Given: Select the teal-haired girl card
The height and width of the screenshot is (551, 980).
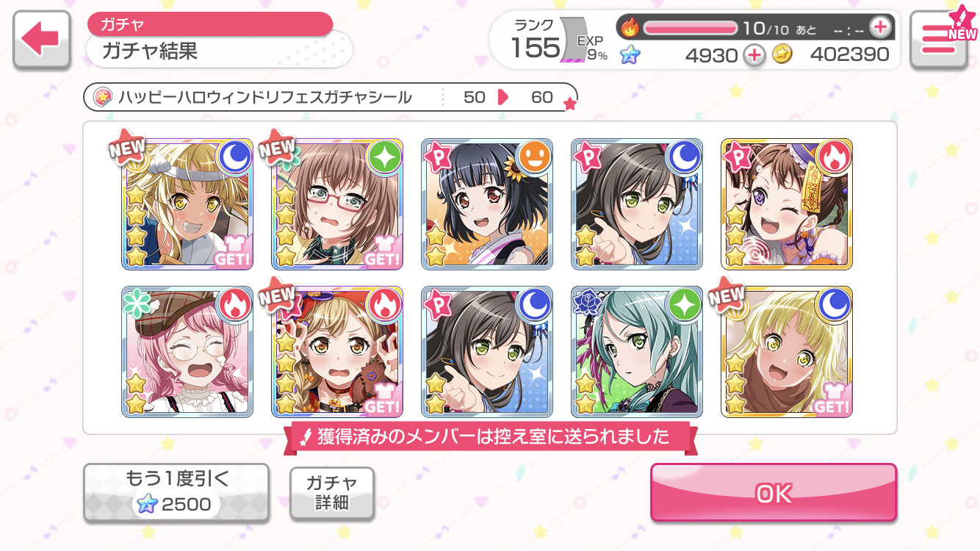Looking at the screenshot, I should pyautogui.click(x=637, y=352).
